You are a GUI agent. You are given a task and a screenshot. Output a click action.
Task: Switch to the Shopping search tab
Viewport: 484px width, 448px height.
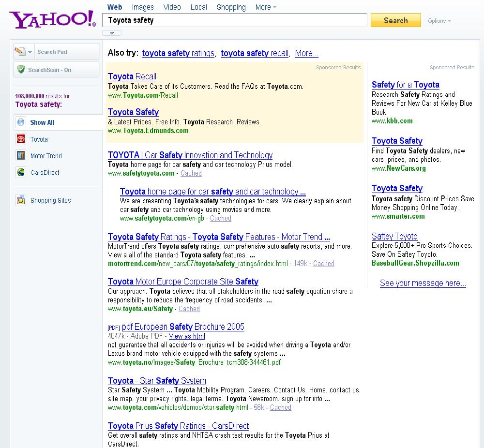pos(231,7)
